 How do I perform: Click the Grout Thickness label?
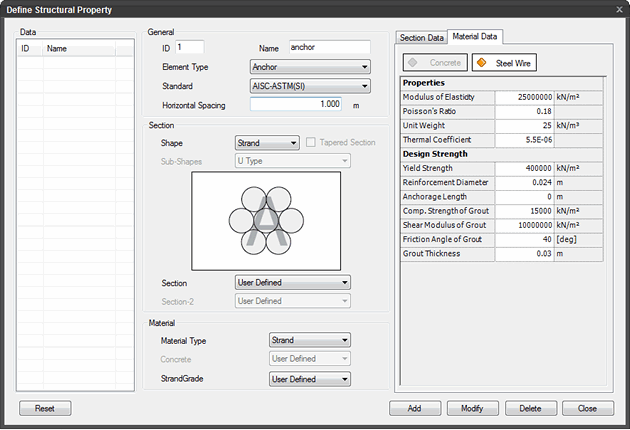pos(432,254)
